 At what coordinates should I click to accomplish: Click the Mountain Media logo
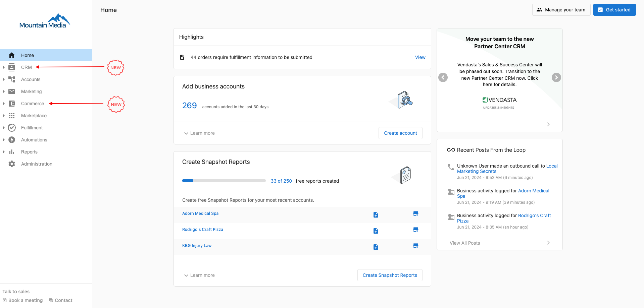coord(45,21)
